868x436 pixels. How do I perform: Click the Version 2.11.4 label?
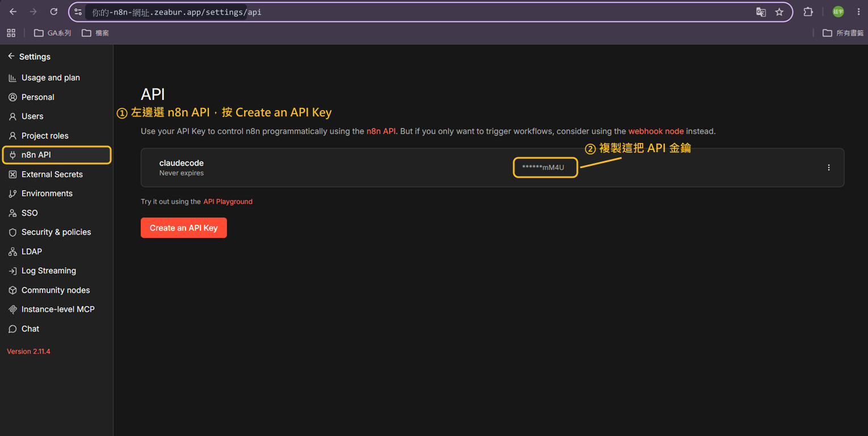point(28,351)
